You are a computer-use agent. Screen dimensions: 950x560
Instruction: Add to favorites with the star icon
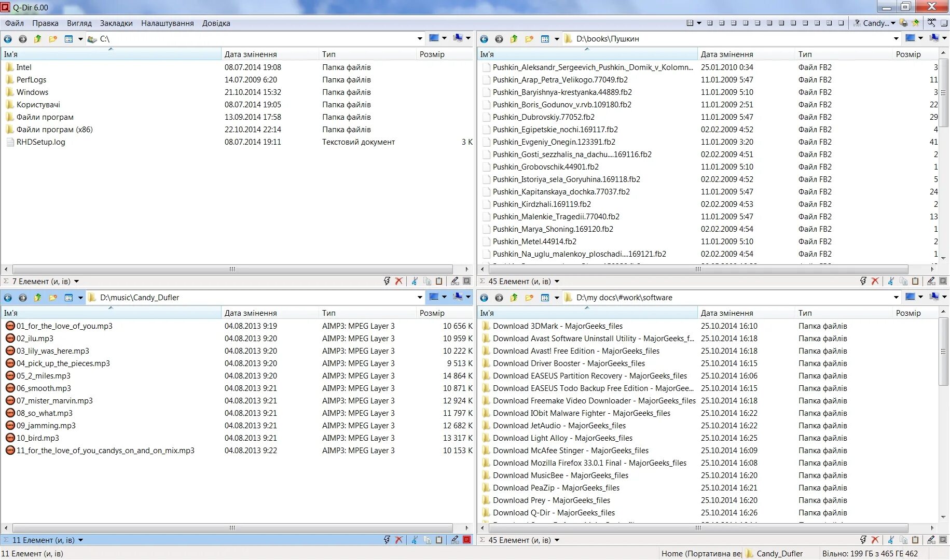[x=915, y=23]
